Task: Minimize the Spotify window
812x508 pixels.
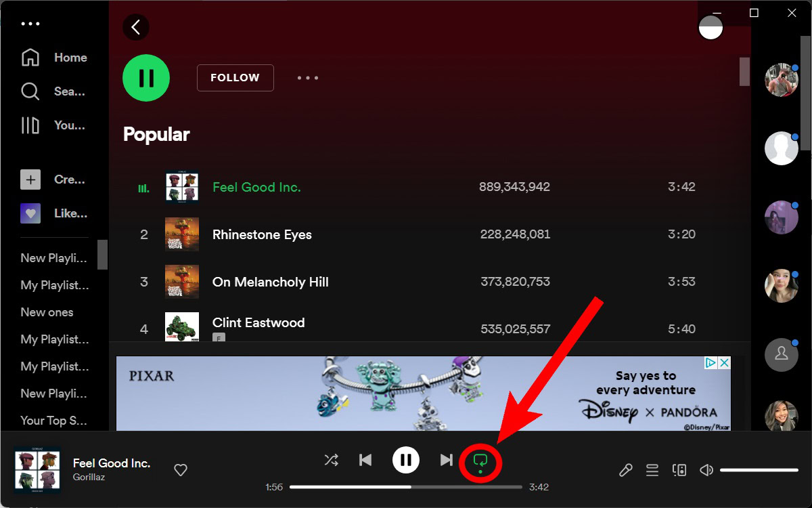Action: point(717,13)
